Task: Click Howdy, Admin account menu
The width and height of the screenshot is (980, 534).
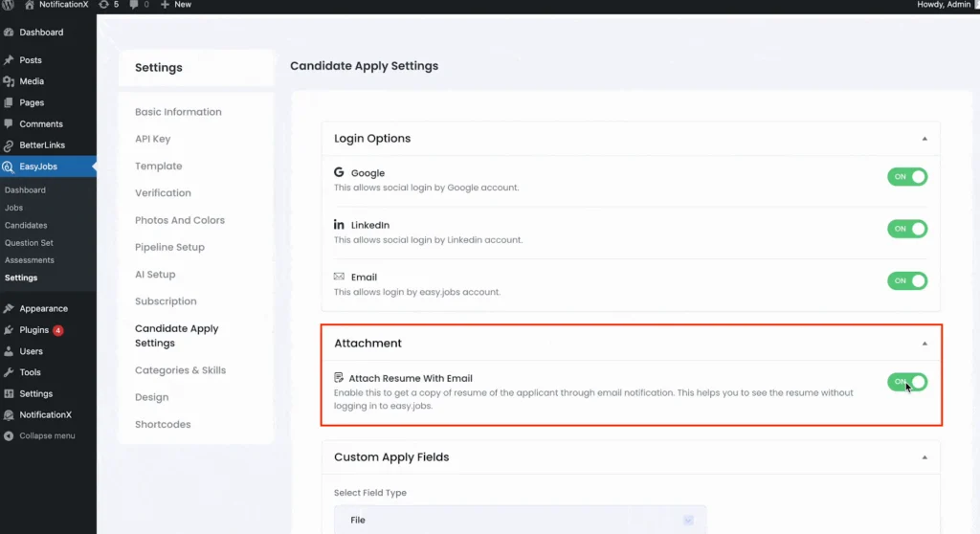Action: tap(945, 5)
